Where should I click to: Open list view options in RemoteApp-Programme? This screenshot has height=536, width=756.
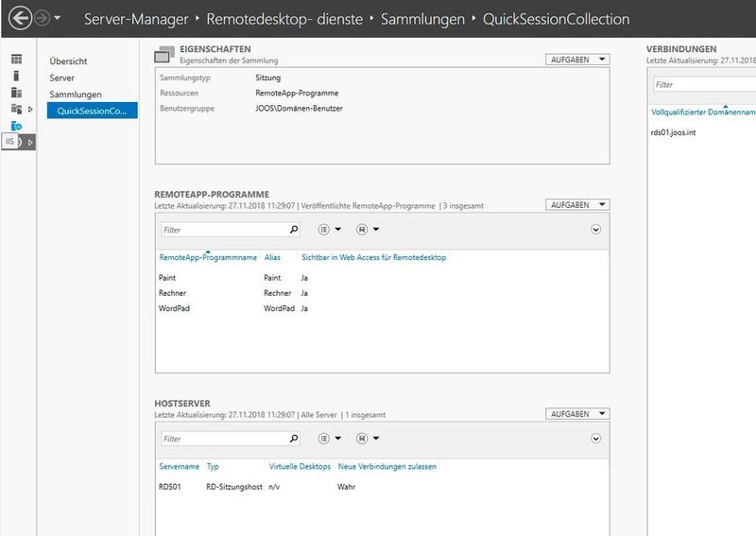coord(329,230)
